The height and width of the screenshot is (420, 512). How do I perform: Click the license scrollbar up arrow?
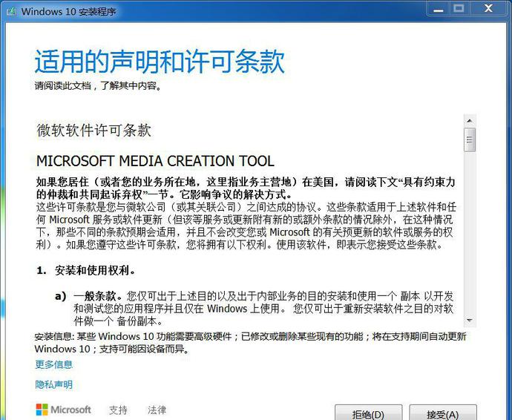point(470,121)
